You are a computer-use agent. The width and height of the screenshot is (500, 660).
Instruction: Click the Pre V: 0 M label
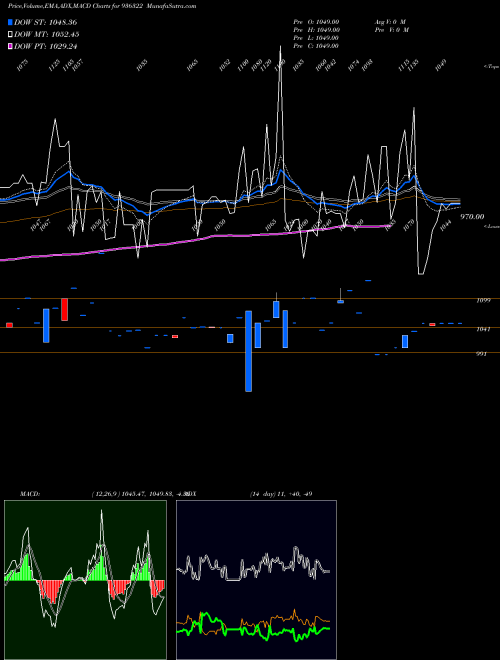392,30
